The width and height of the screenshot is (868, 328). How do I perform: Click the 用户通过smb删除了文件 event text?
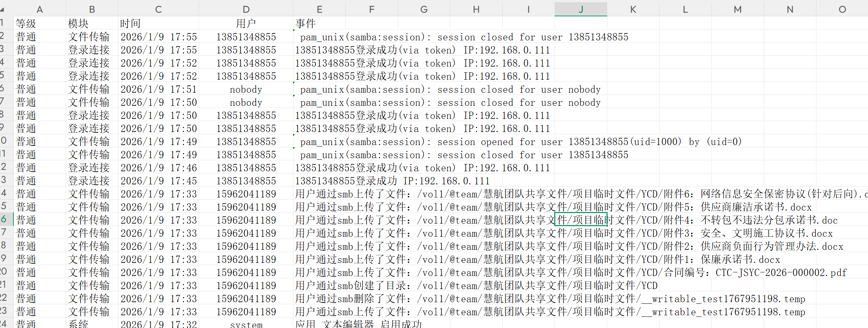point(550,299)
